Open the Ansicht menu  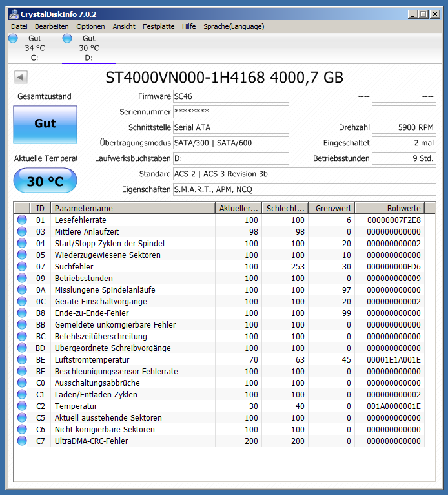(124, 26)
